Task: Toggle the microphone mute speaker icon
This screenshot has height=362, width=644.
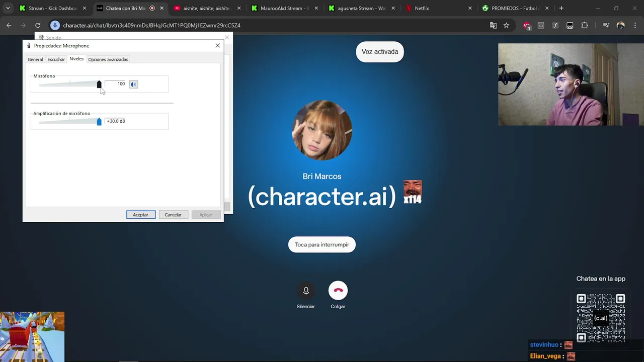Action: [133, 84]
